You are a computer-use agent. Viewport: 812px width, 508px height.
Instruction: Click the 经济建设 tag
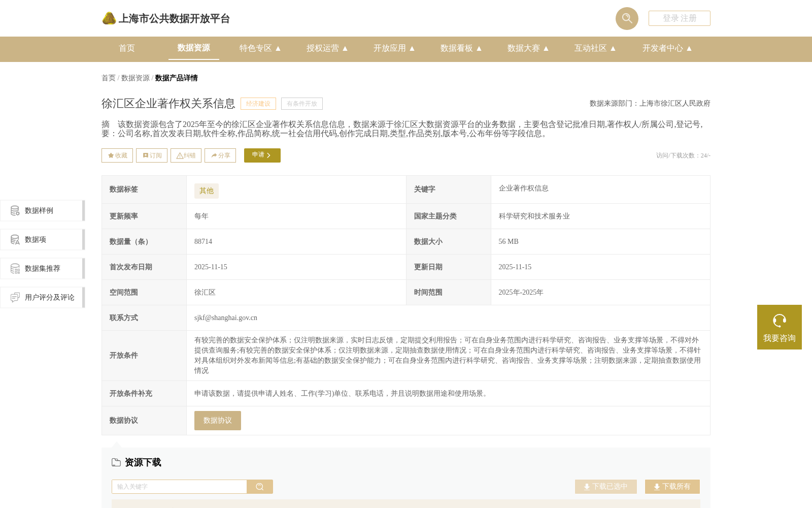(258, 104)
